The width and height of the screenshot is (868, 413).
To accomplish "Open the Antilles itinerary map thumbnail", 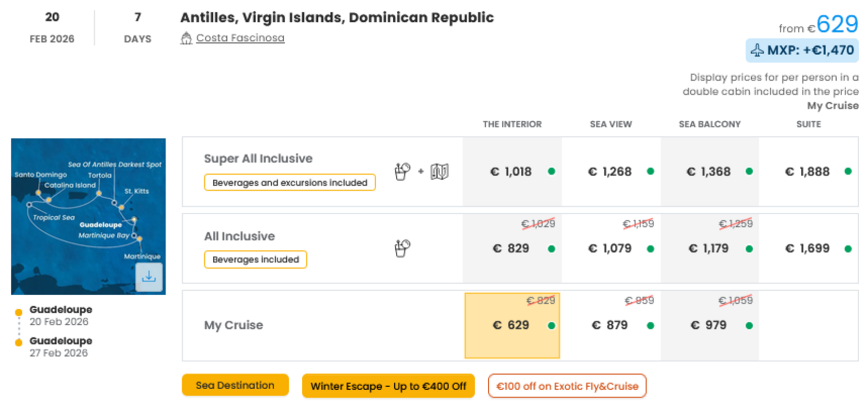I will pyautogui.click(x=88, y=216).
